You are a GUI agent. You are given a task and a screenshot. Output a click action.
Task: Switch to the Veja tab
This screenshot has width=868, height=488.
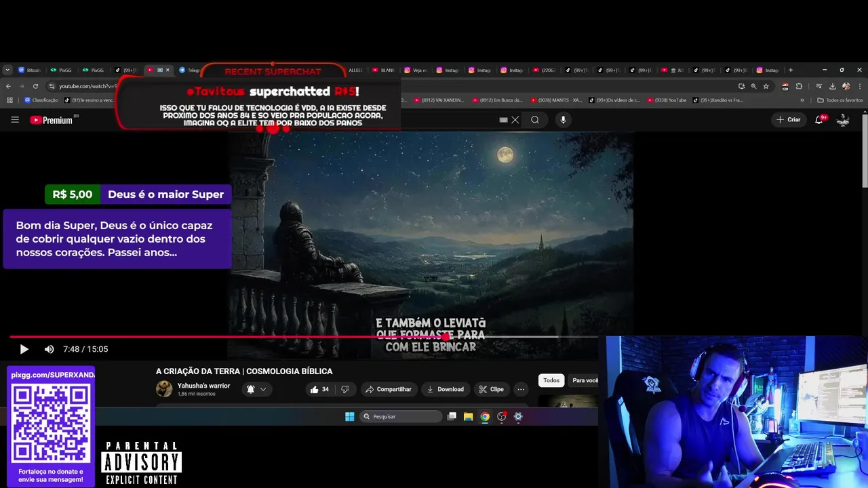point(416,70)
